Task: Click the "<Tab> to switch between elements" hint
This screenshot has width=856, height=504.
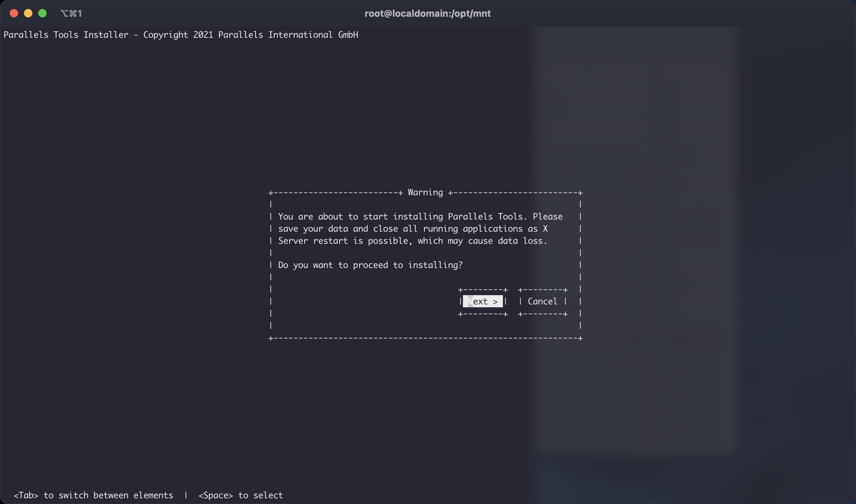Action: pyautogui.click(x=93, y=495)
